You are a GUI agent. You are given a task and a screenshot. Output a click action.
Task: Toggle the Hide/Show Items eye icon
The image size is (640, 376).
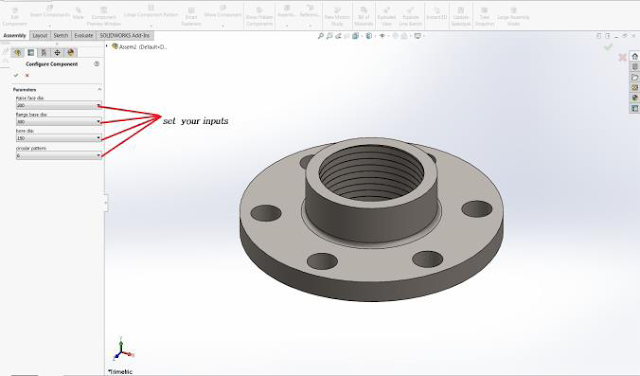coord(382,36)
